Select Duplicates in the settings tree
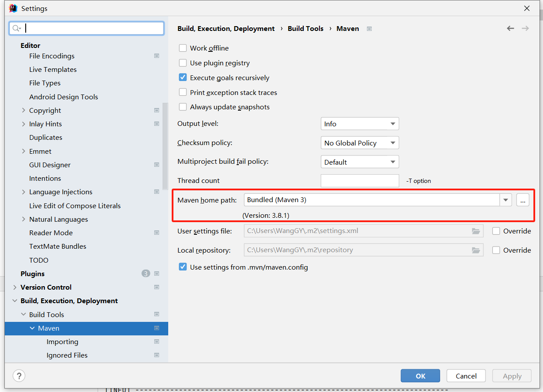543x392 pixels. (x=46, y=137)
